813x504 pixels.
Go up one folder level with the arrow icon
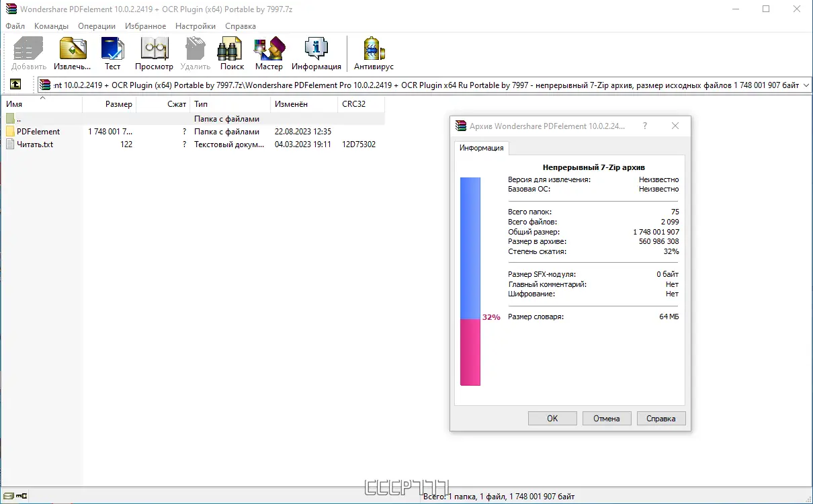pyautogui.click(x=15, y=85)
